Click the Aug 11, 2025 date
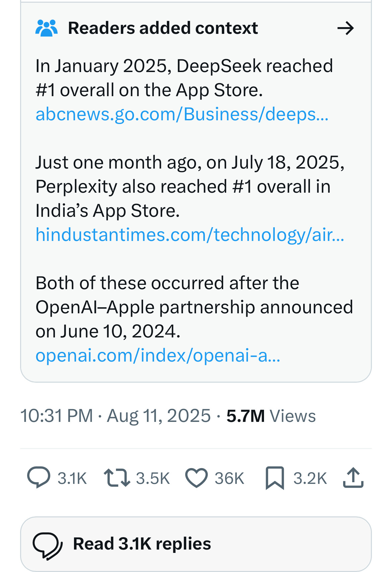Image resolution: width=392 pixels, height=572 pixels. click(159, 416)
